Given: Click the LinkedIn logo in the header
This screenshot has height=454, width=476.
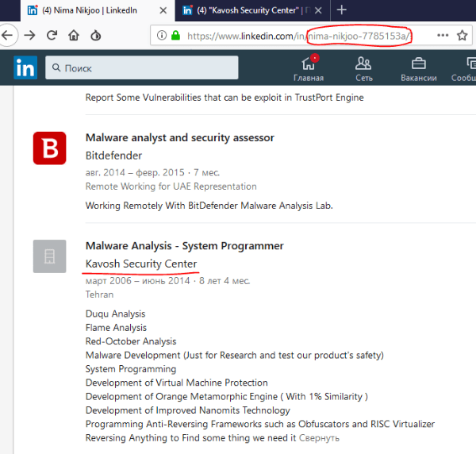Looking at the screenshot, I should [25, 67].
